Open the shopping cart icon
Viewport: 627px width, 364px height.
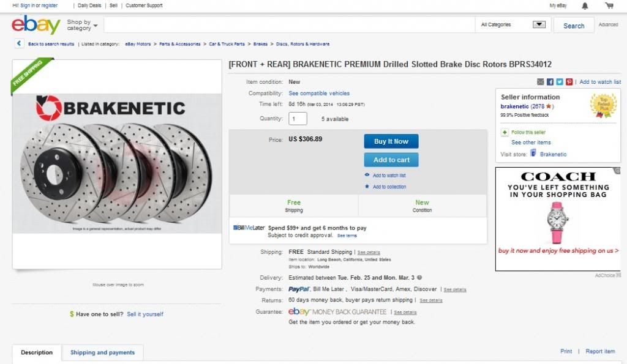click(x=609, y=6)
